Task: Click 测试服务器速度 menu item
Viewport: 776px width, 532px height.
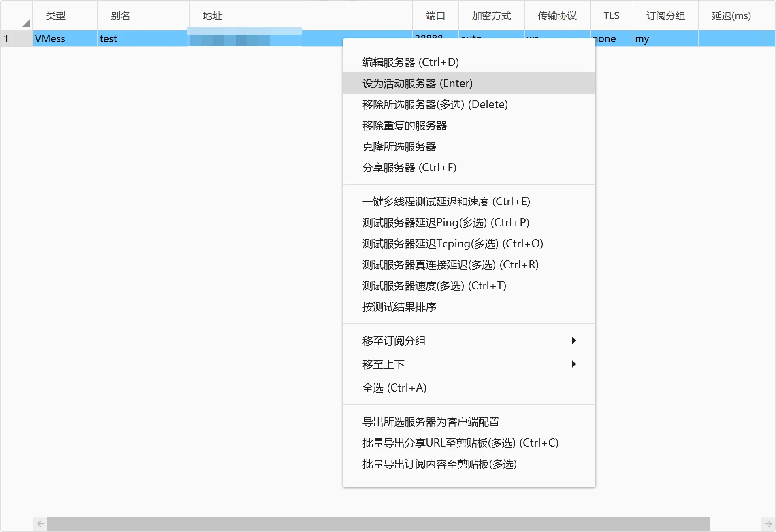Action: pos(434,286)
